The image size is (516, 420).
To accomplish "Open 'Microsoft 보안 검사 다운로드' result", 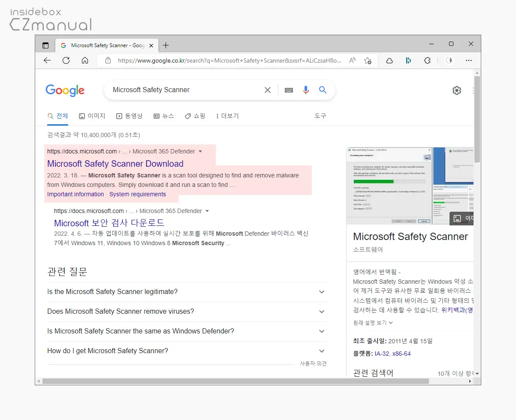I will pyautogui.click(x=109, y=223).
